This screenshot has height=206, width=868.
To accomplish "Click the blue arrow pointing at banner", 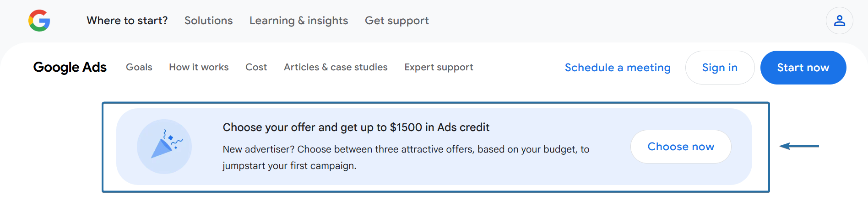I will [x=799, y=146].
